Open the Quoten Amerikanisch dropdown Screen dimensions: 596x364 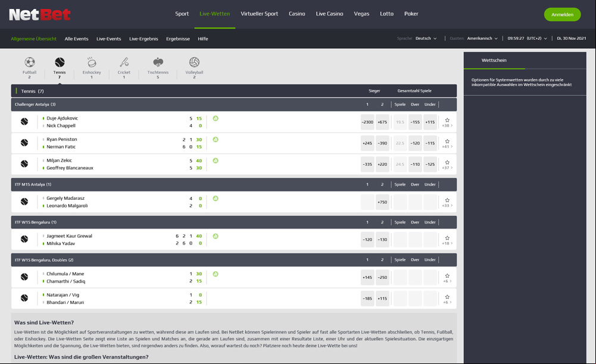(482, 38)
